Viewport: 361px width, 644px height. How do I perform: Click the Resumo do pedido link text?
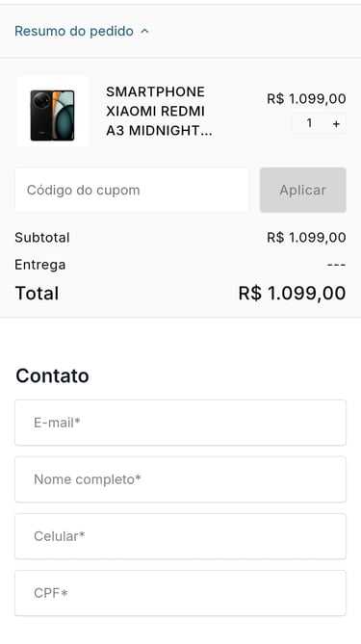74,31
